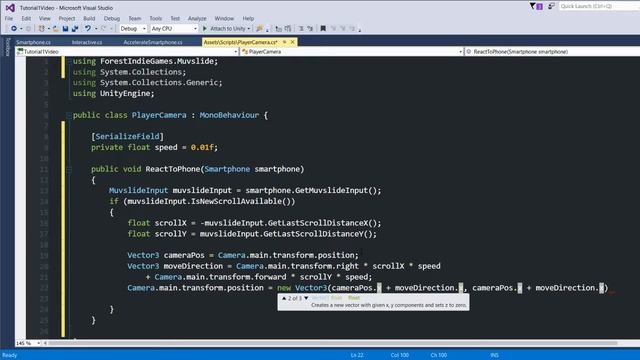Open the Project menu
The height and width of the screenshot is (360, 640).
[67, 18]
